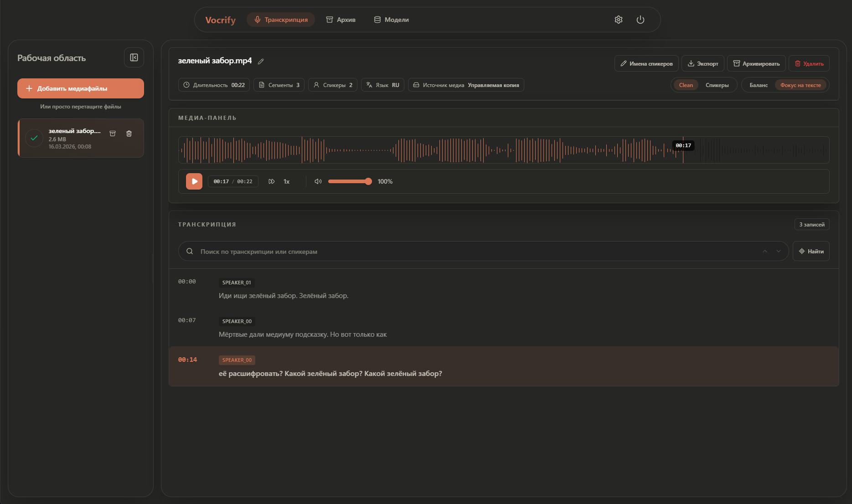The height and width of the screenshot is (504, 852).
Task: Click pencil icon to rename file
Action: 261,62
